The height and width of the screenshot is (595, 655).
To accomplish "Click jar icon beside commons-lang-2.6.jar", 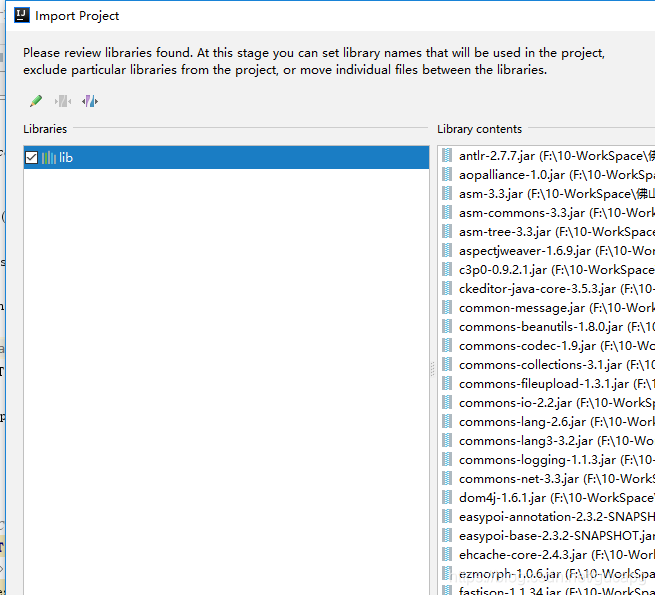I will point(447,422).
